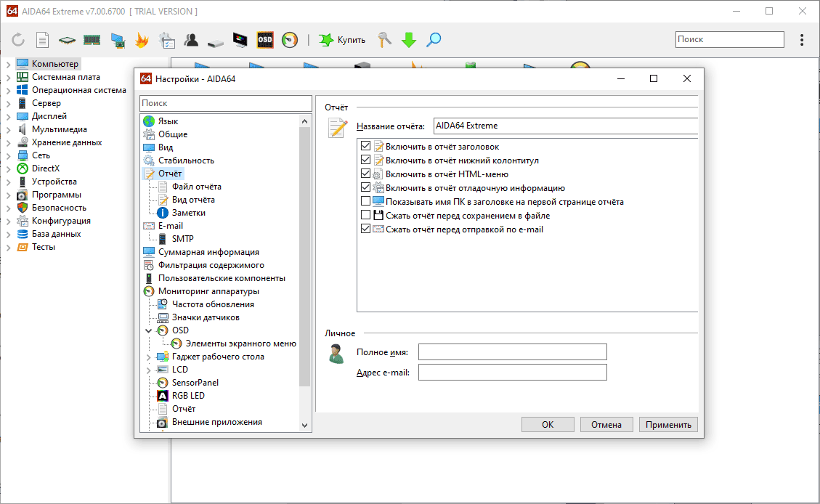This screenshot has width=820, height=504.
Task: Expand the Хранение данных node
Action: pos(9,143)
